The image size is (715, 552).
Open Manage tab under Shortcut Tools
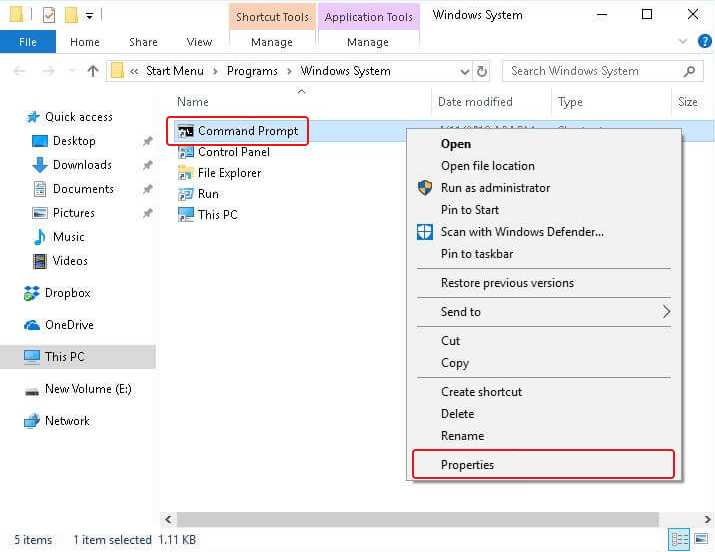[272, 42]
